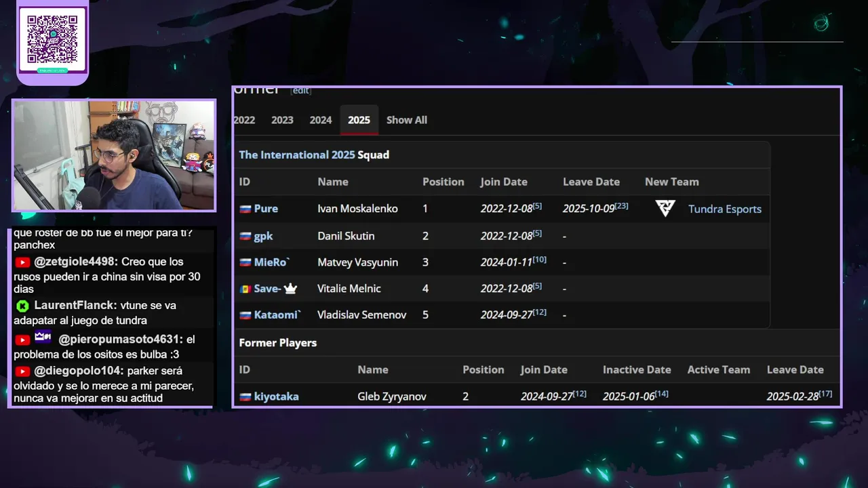868x488 pixels.
Task: Click the Russian flag beside Pure
Action: pos(245,209)
